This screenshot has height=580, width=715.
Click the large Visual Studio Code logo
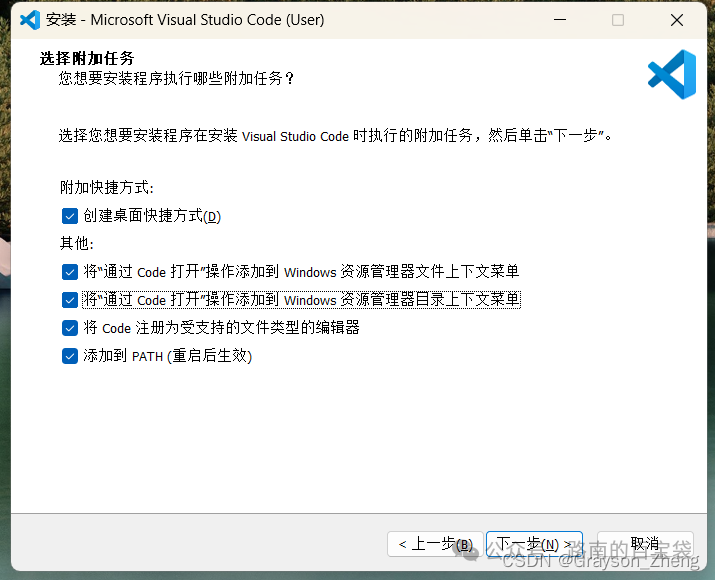pyautogui.click(x=672, y=74)
